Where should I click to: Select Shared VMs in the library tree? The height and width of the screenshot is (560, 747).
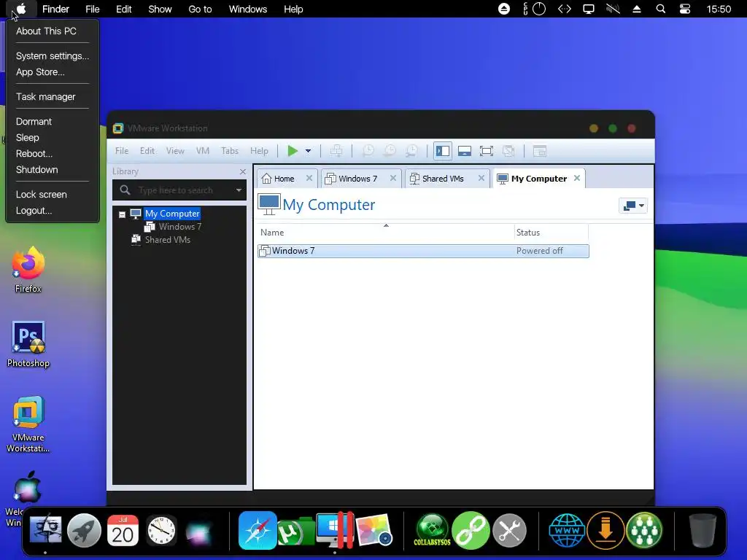(x=167, y=239)
